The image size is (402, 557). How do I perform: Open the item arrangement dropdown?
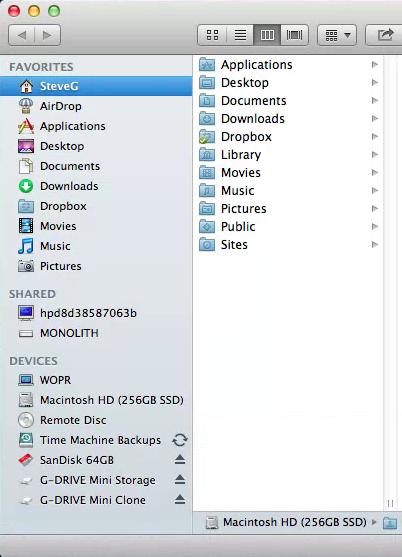point(337,35)
